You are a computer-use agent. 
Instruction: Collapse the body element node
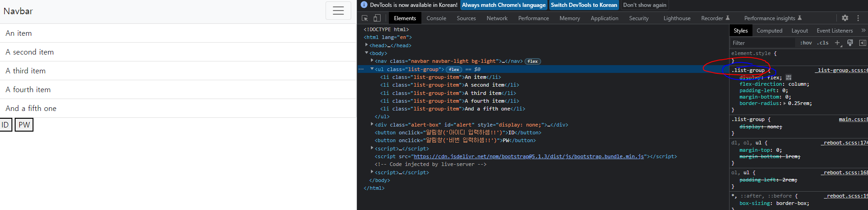click(366, 53)
